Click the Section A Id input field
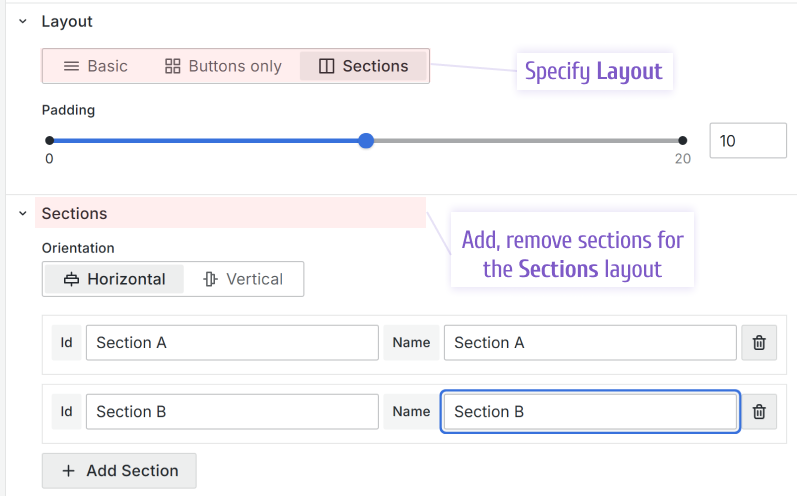The image size is (797, 496). point(232,343)
